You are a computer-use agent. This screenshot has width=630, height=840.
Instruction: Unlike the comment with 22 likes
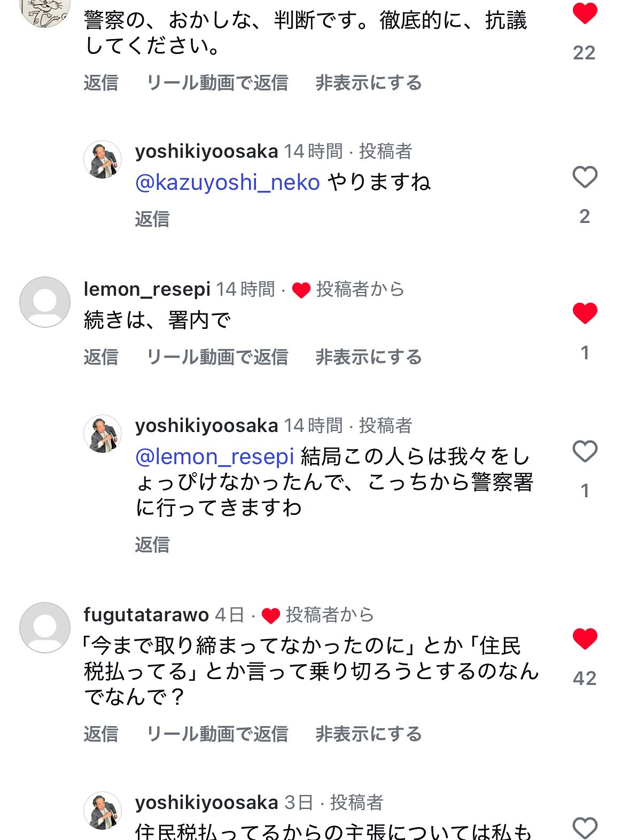point(585,13)
